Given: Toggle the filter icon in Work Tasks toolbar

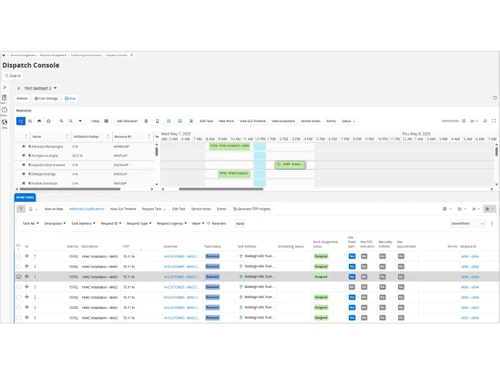Looking at the screenshot, I should (21, 209).
